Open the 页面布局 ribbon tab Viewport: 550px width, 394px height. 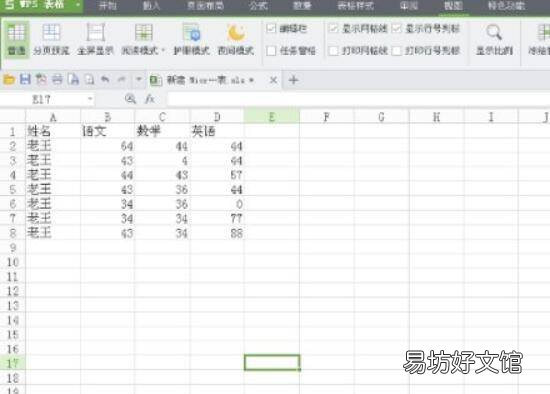(x=206, y=6)
